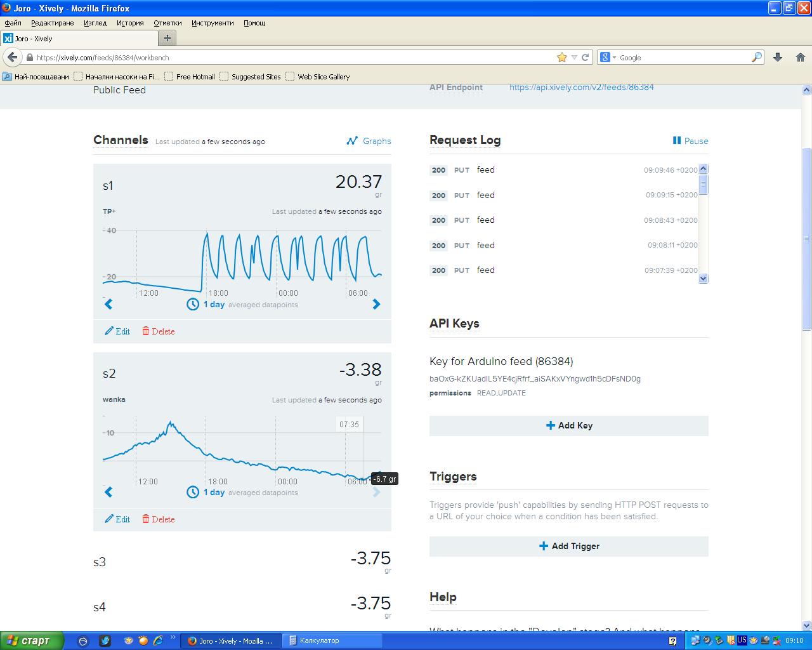Edit the s2 channel
The height and width of the screenshot is (650, 812).
(x=117, y=519)
